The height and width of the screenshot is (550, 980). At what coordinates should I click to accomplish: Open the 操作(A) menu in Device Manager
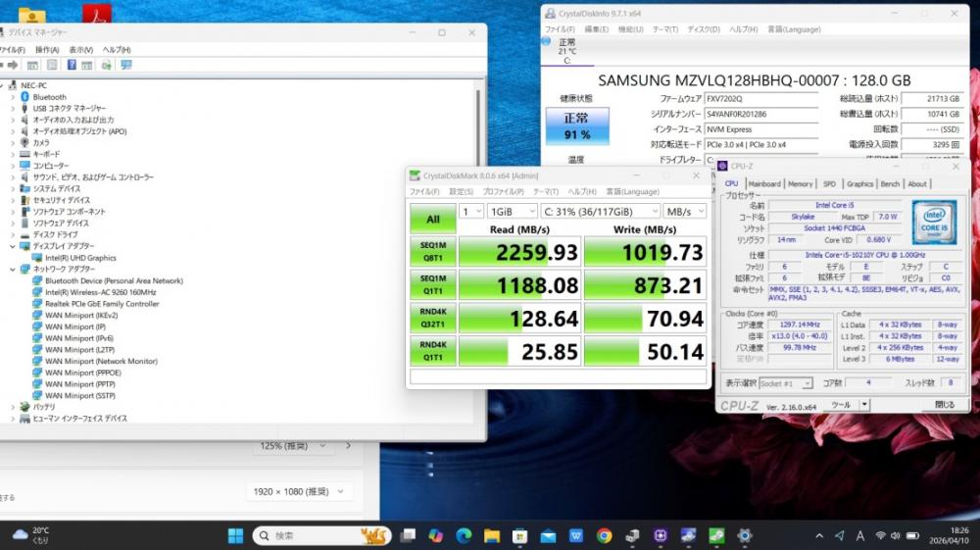click(47, 50)
